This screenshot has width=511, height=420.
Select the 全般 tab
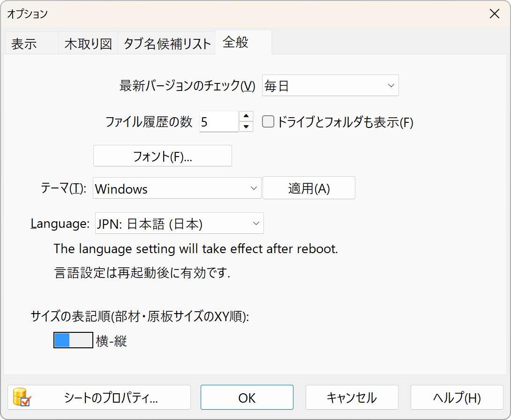(236, 43)
